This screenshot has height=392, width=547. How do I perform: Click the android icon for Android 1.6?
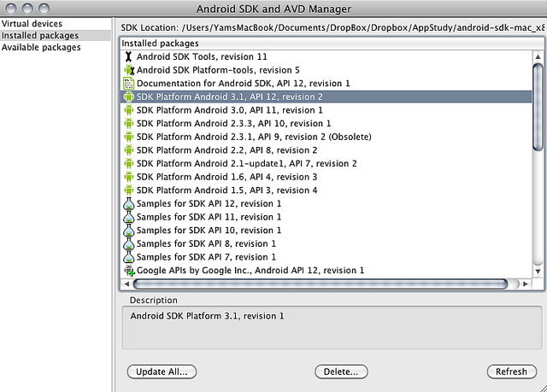[129, 177]
